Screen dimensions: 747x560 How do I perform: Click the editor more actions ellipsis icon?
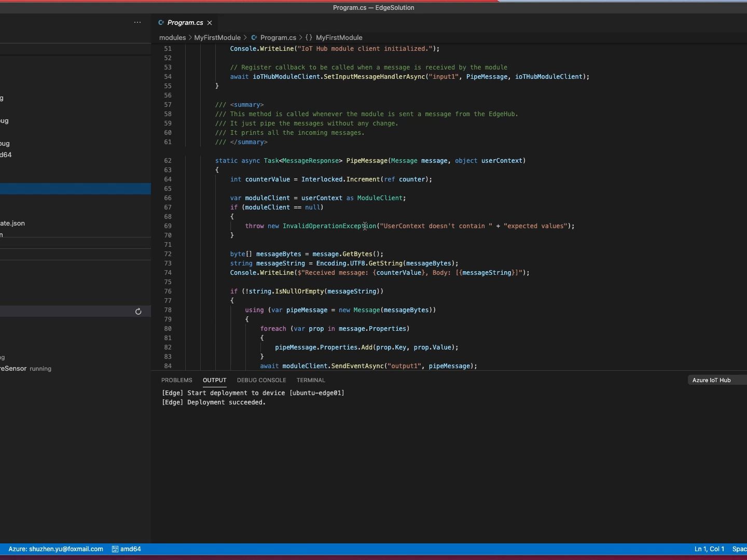[x=137, y=22]
